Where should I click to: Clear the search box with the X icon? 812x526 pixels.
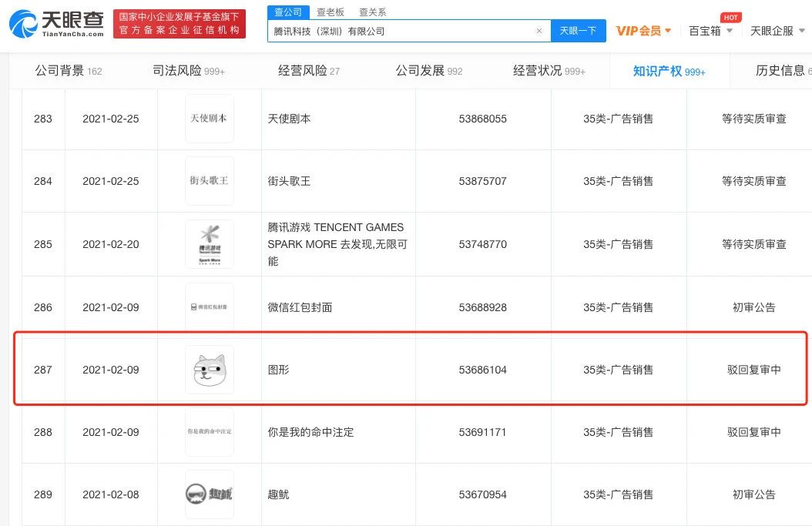pyautogui.click(x=539, y=31)
